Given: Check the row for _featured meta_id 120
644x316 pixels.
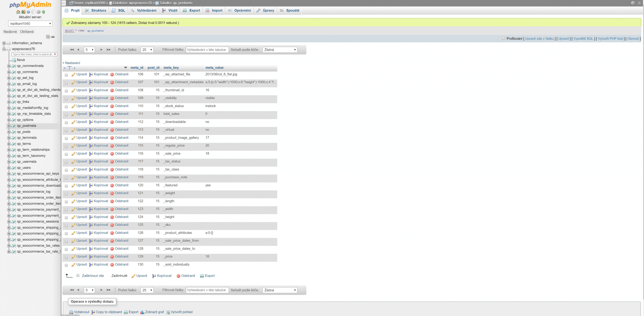Looking at the screenshot, I should pos(66,186).
